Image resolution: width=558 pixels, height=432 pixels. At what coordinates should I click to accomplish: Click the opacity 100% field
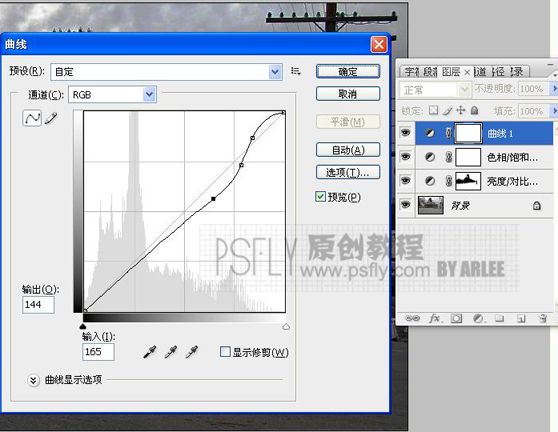[x=533, y=89]
